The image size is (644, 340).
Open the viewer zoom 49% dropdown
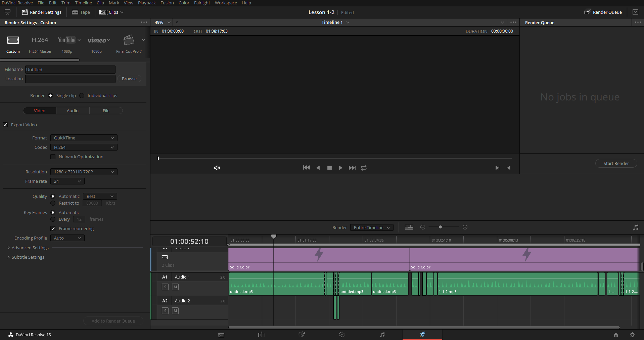163,23
